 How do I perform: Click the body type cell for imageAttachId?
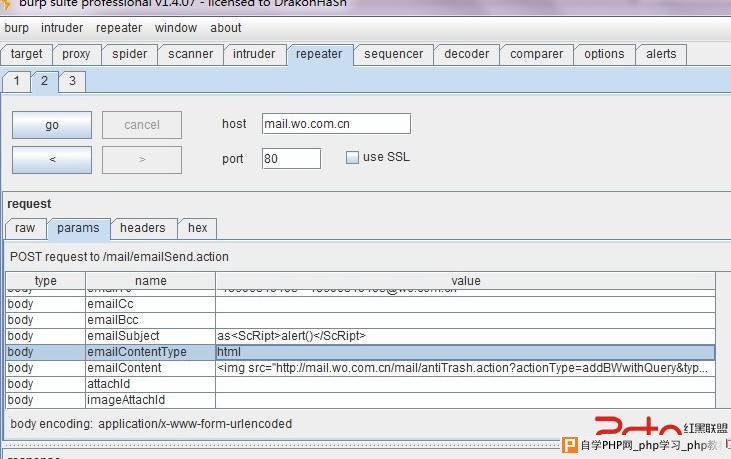coord(46,400)
